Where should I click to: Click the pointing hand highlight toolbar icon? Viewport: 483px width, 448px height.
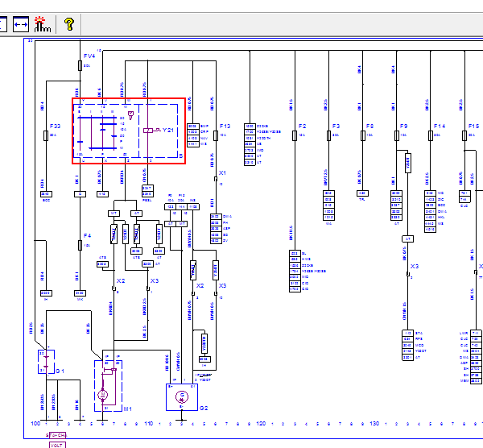pos(42,24)
